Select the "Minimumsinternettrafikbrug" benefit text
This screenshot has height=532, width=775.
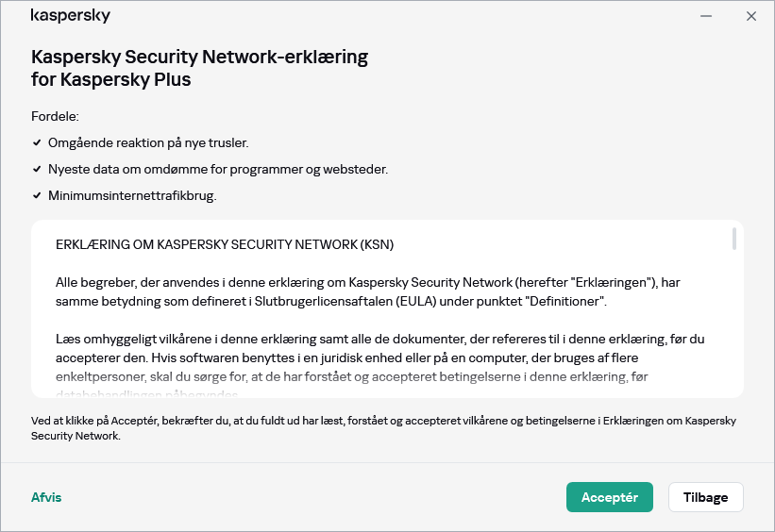(x=132, y=195)
